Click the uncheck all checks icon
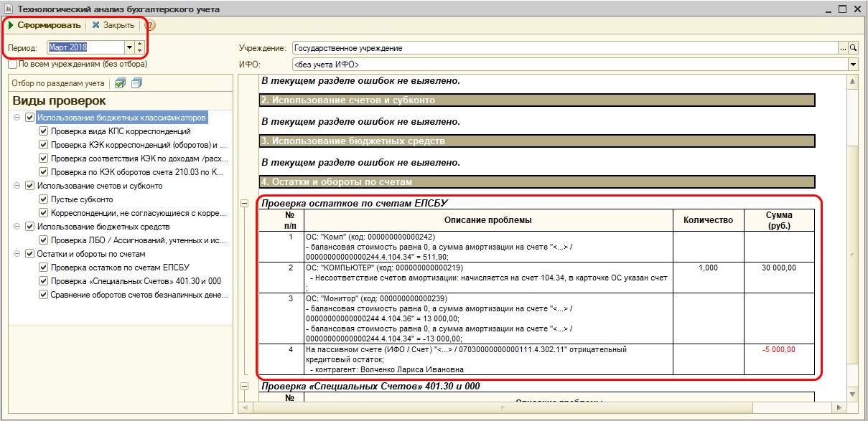Screen dimensions: 868x421 (x=136, y=83)
